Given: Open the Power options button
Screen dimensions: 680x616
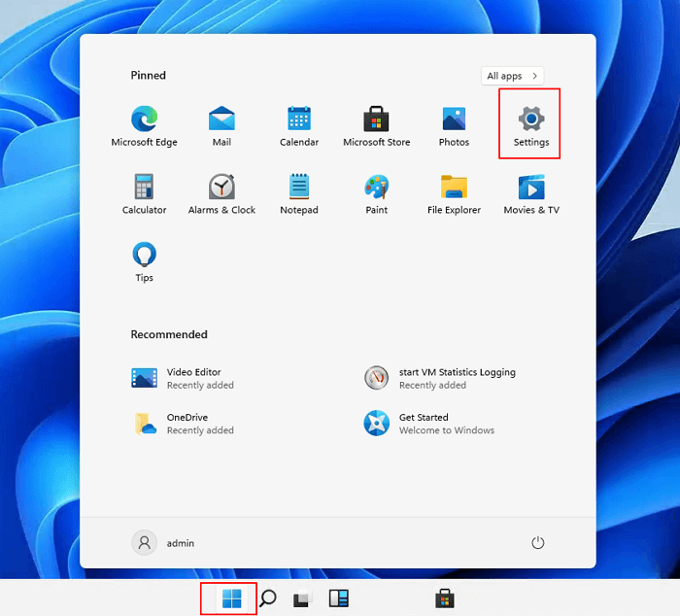Looking at the screenshot, I should [538, 542].
